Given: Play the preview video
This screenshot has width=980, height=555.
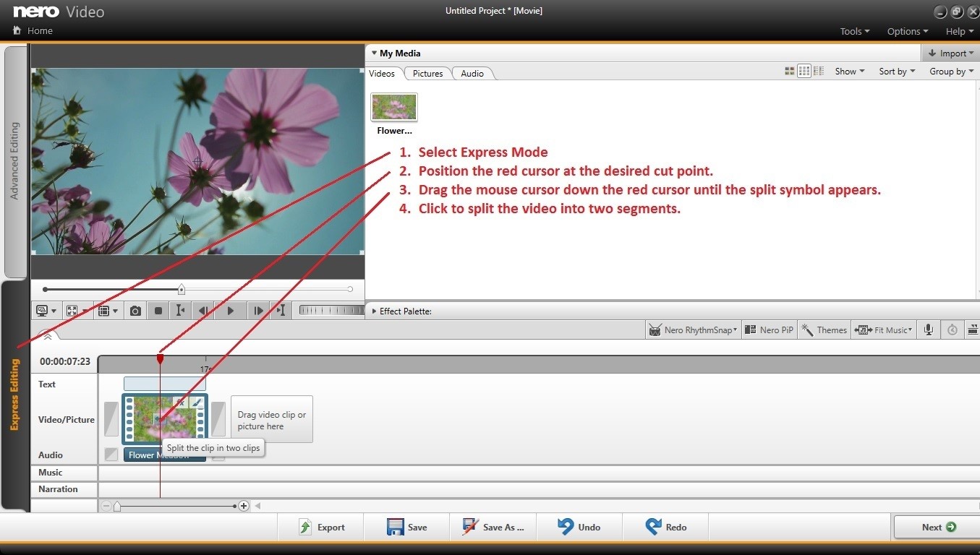Looking at the screenshot, I should click(x=231, y=311).
